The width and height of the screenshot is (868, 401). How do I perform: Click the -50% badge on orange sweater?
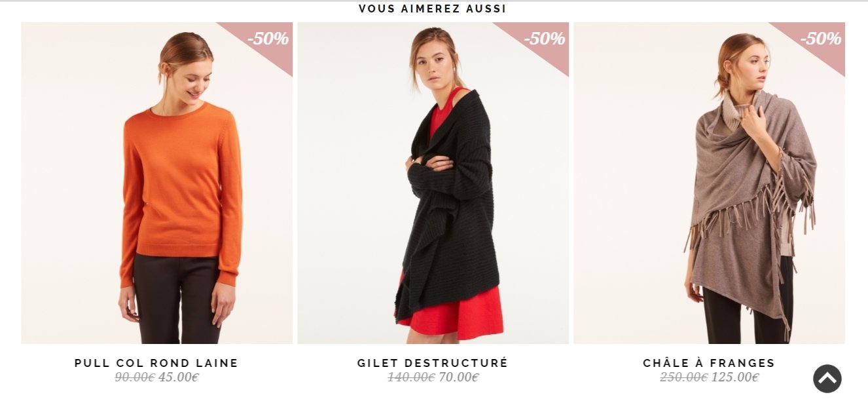click(267, 39)
